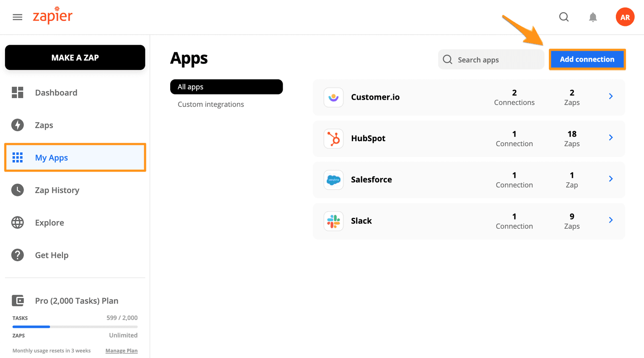
Task: Click Slack's 9 Zaps count
Action: pyautogui.click(x=572, y=221)
